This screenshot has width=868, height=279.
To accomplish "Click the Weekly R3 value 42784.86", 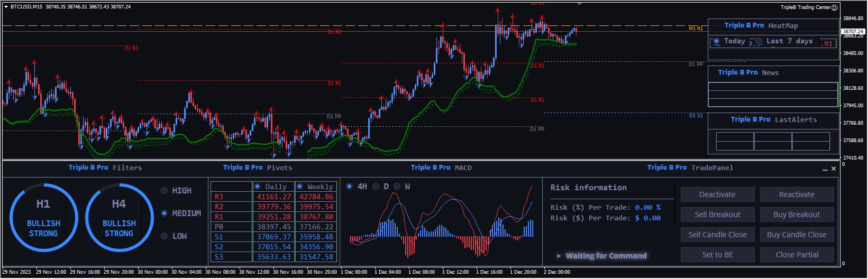I will click(316, 197).
